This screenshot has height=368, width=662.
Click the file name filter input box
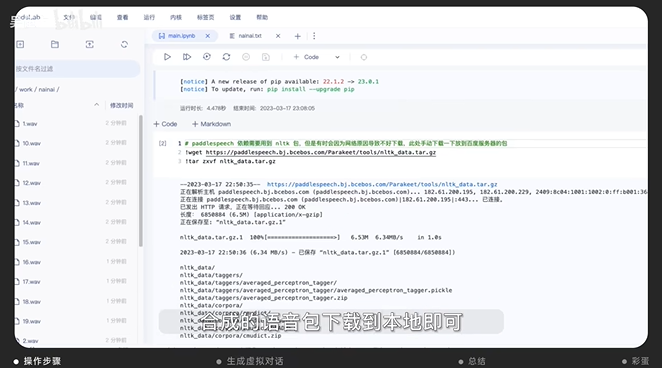pos(77,69)
